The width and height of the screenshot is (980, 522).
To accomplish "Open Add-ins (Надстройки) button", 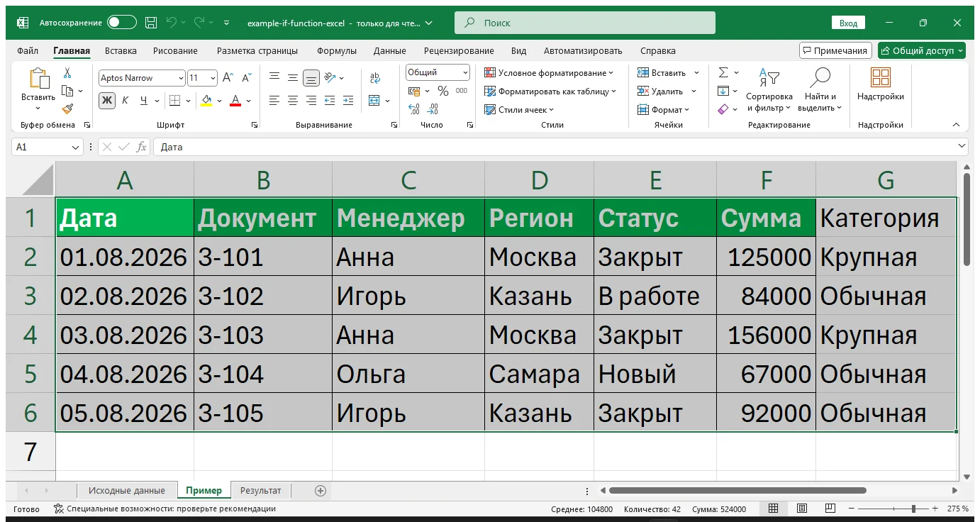I will [x=881, y=84].
